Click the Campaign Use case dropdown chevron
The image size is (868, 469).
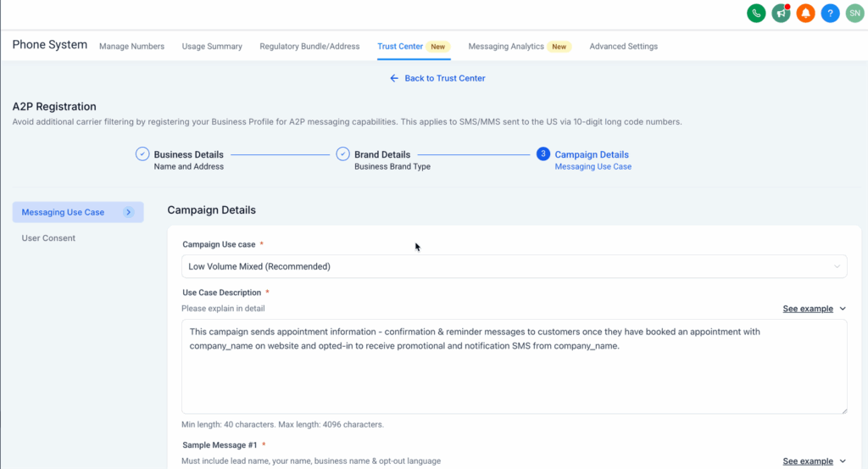tap(837, 266)
